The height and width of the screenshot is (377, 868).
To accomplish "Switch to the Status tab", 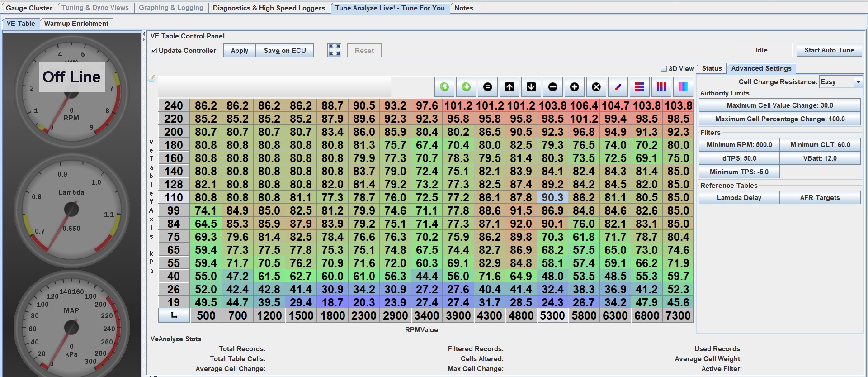I will (x=712, y=68).
